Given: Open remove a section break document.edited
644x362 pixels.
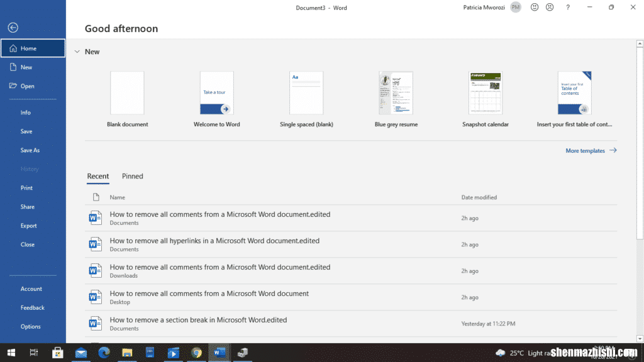Looking at the screenshot, I should tap(351, 324).
